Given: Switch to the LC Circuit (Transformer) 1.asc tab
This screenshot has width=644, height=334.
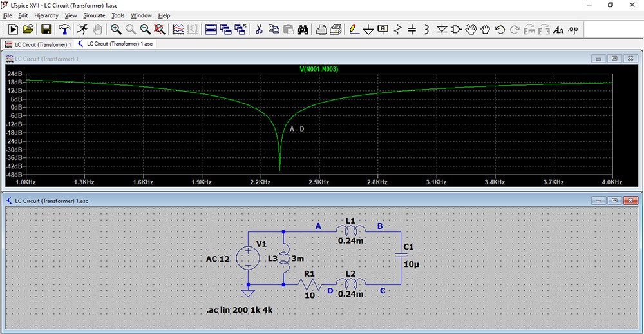Looking at the screenshot, I should coord(116,44).
